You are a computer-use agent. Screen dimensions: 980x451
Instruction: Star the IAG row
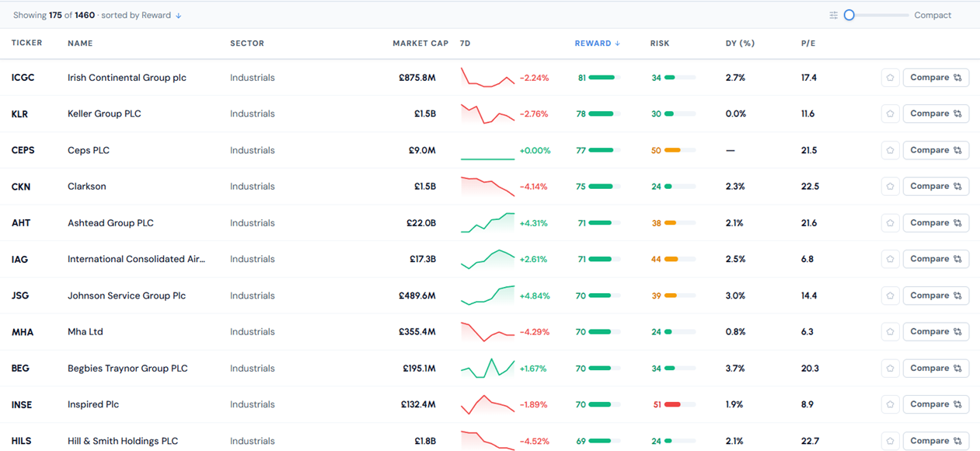[x=890, y=259]
